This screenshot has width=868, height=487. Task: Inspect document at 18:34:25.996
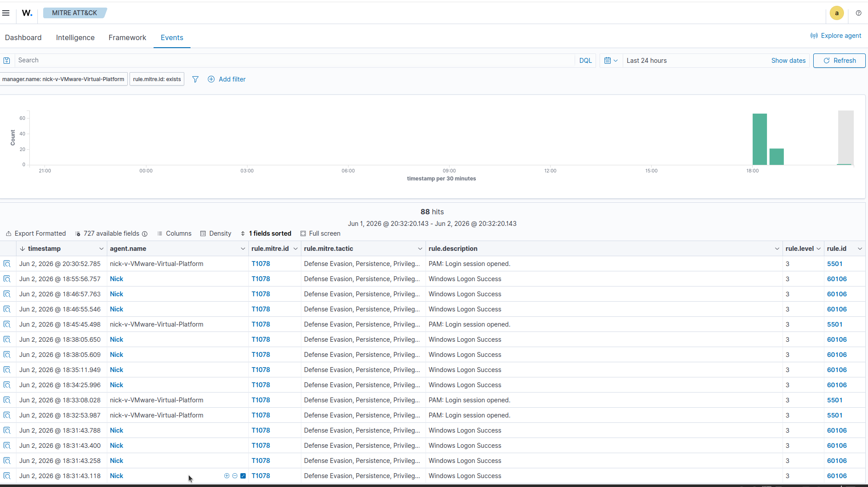click(x=7, y=385)
